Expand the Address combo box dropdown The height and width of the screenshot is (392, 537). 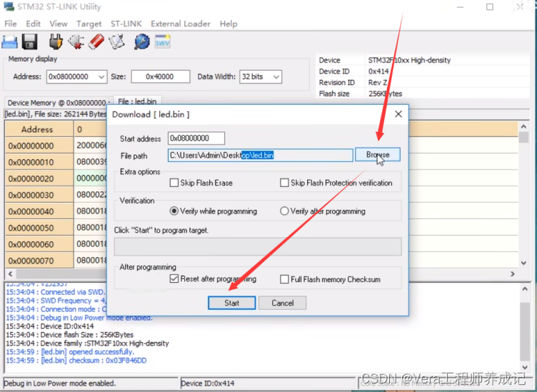point(101,76)
